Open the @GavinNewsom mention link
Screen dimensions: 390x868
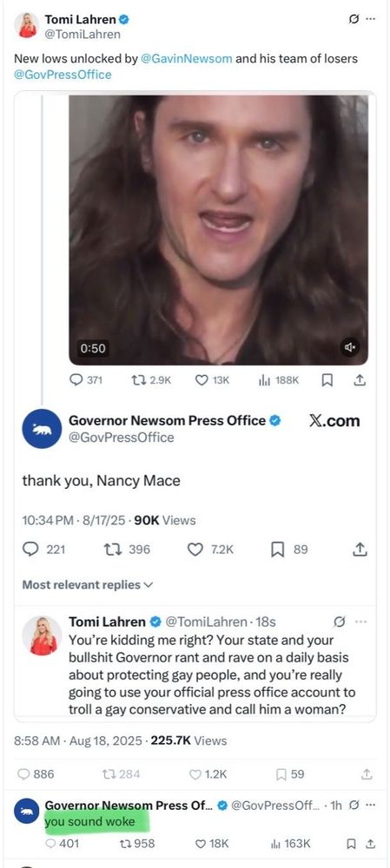coord(187,59)
